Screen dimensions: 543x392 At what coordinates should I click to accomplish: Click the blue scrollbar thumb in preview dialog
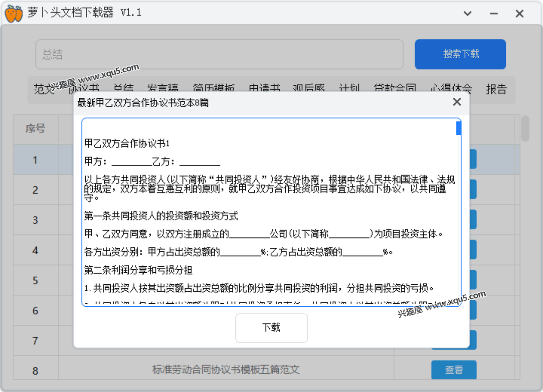459,128
